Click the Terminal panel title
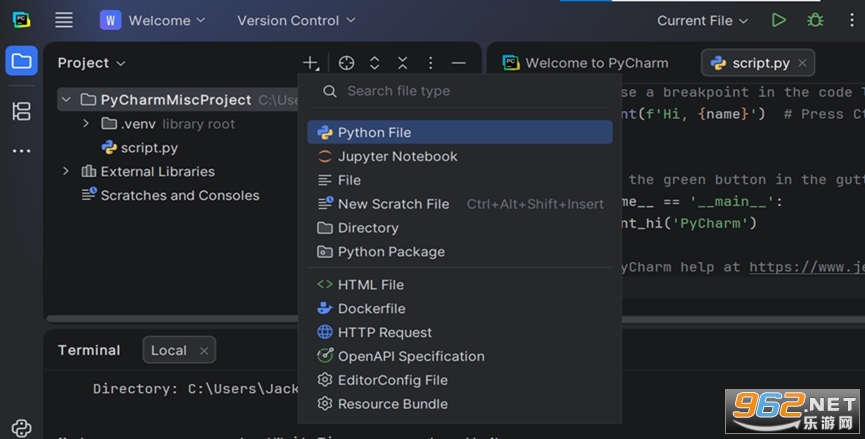This screenshot has height=439, width=865. tap(89, 350)
